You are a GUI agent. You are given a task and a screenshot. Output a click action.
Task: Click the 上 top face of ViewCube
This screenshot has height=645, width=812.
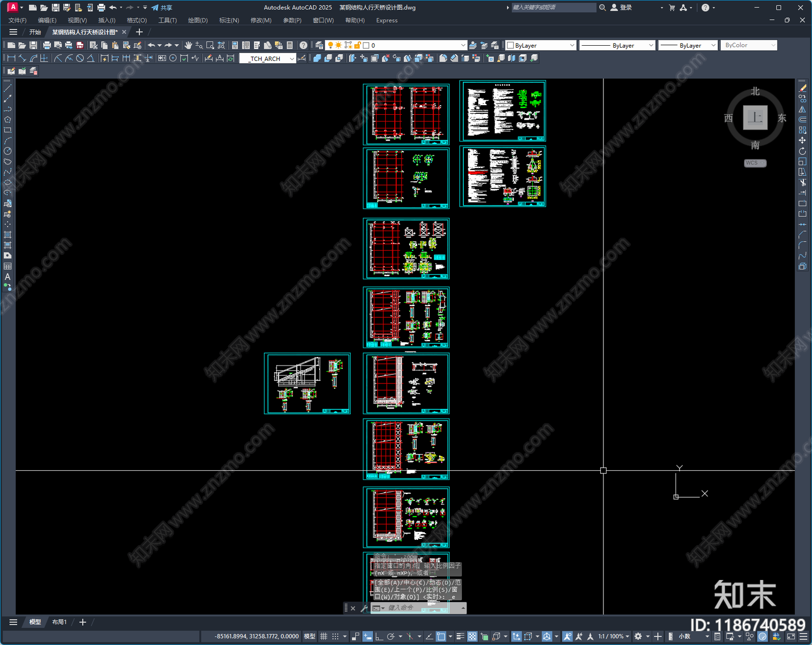click(755, 118)
